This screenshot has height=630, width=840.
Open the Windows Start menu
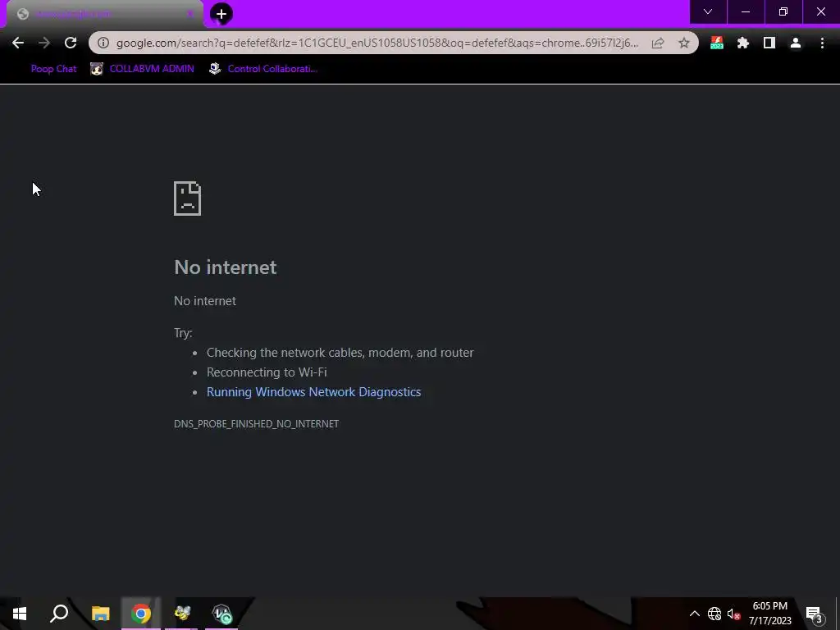coord(20,614)
